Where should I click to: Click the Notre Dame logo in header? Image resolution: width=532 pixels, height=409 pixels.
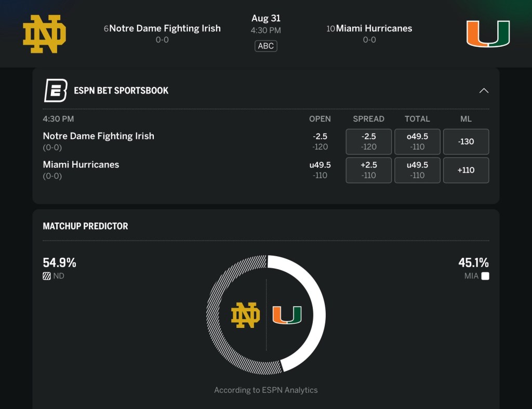44,34
